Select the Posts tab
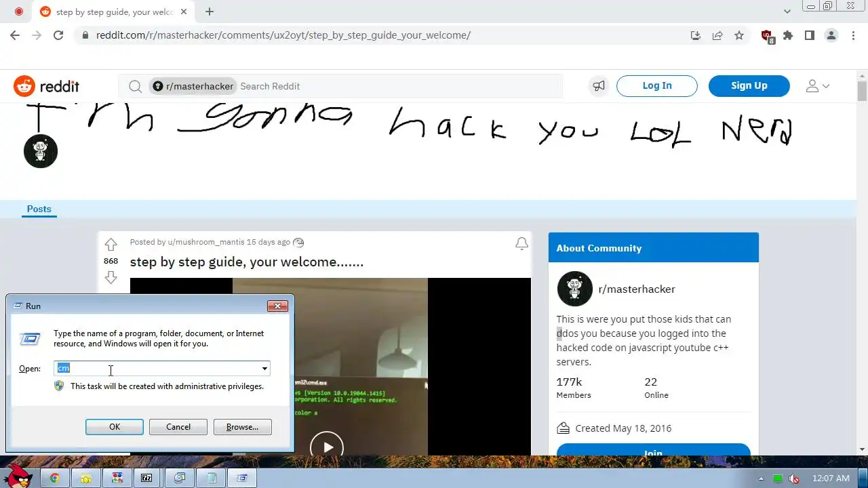The width and height of the screenshot is (868, 488). tap(39, 209)
